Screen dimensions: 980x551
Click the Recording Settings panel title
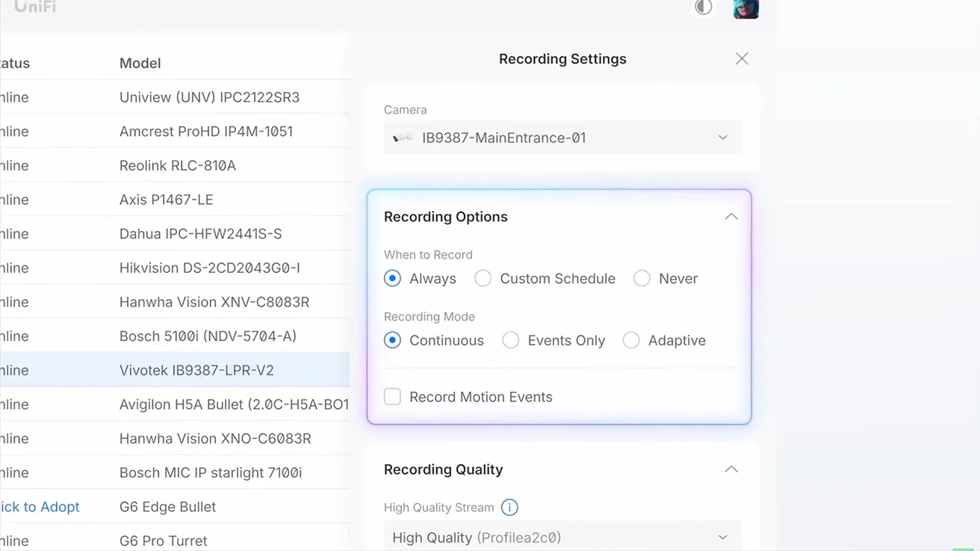click(562, 59)
